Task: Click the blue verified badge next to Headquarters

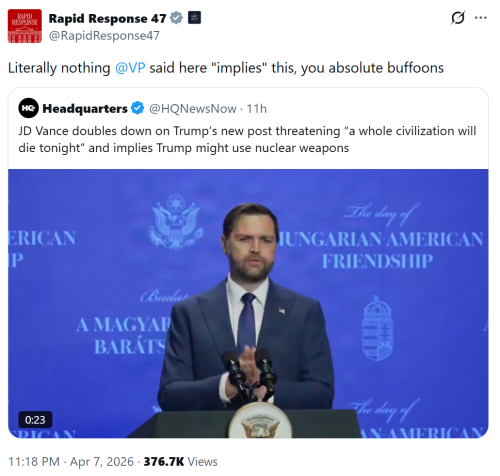Action: click(137, 108)
